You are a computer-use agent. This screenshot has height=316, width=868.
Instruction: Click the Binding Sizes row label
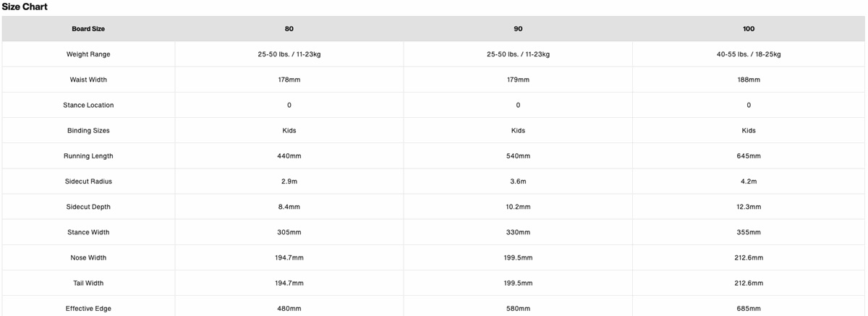pyautogui.click(x=88, y=130)
